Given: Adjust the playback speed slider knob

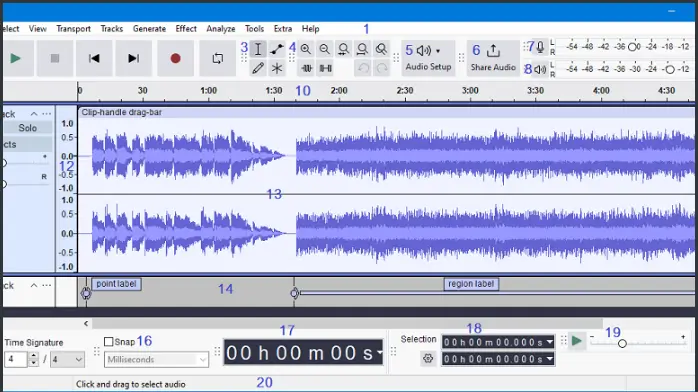Looking at the screenshot, I should tap(622, 344).
